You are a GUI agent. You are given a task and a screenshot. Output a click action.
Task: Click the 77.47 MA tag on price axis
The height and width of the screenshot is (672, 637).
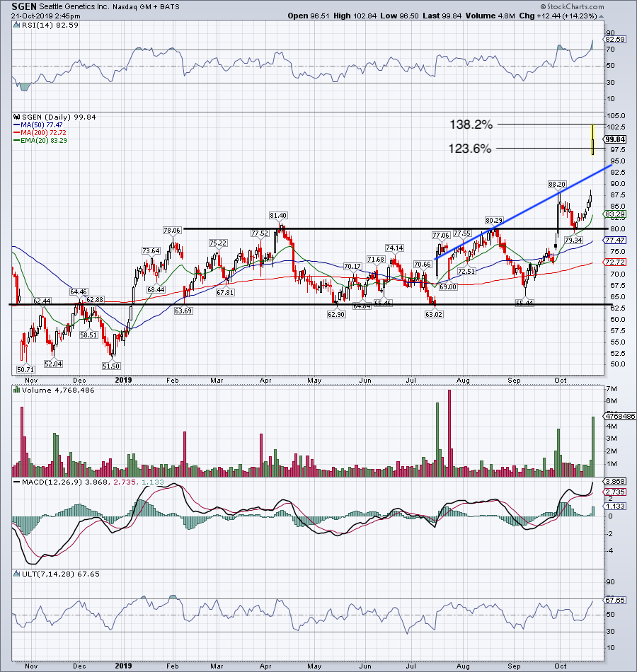615,240
